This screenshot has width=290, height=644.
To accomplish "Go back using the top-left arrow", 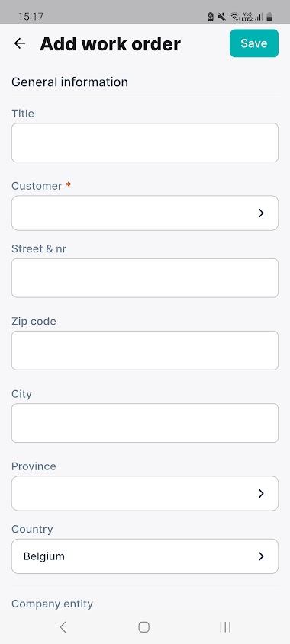I will [20, 43].
